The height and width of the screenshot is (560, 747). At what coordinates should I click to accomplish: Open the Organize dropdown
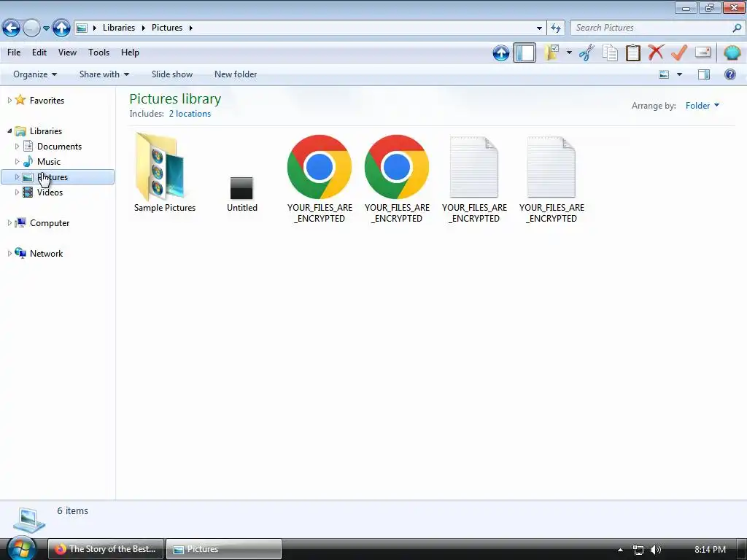point(35,74)
